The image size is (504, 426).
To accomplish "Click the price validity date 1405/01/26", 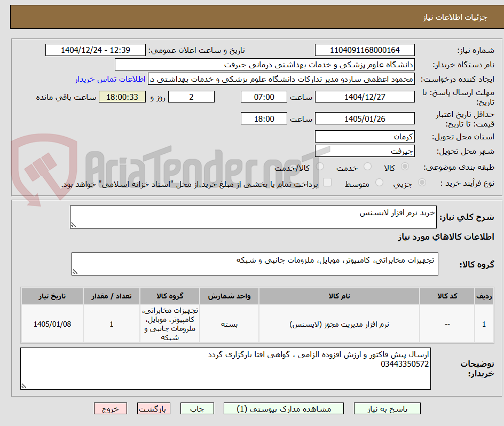I will point(365,119).
